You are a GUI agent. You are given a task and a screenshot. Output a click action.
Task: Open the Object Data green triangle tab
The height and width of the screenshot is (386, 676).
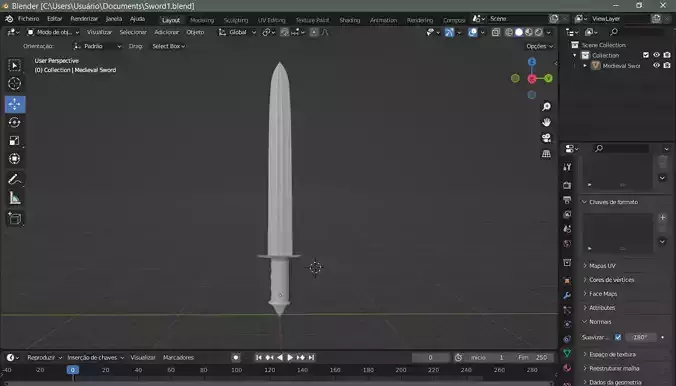[x=567, y=353]
